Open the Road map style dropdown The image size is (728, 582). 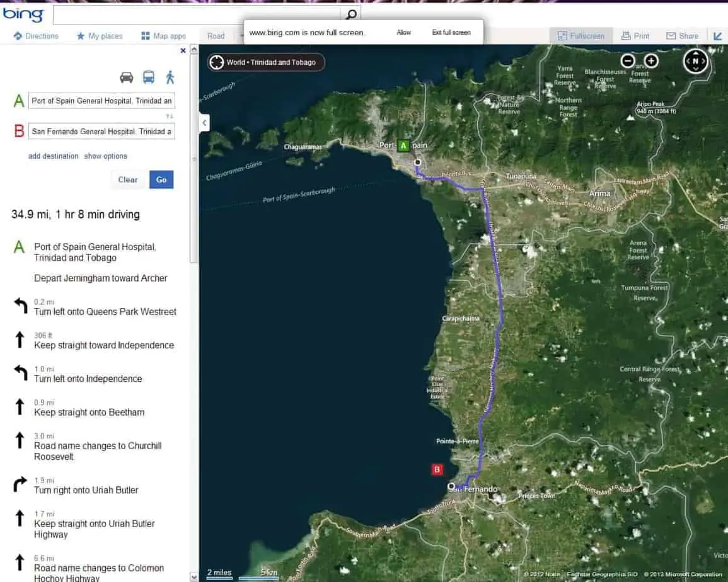click(x=216, y=36)
